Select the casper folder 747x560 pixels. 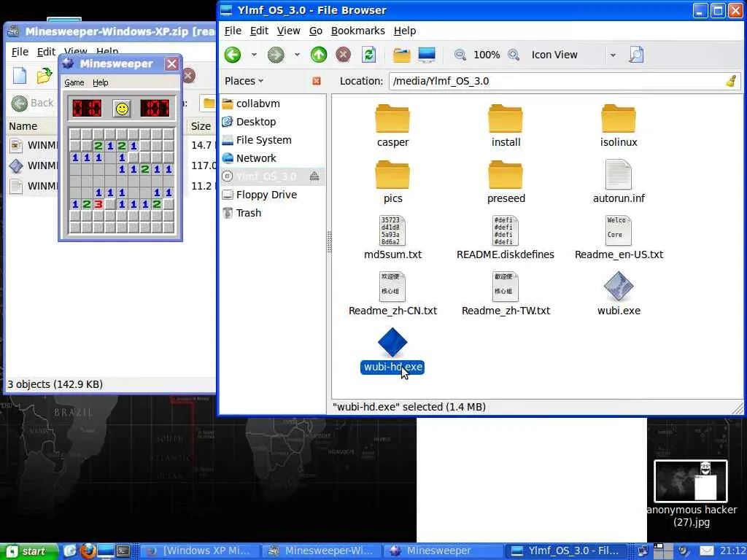pos(392,125)
